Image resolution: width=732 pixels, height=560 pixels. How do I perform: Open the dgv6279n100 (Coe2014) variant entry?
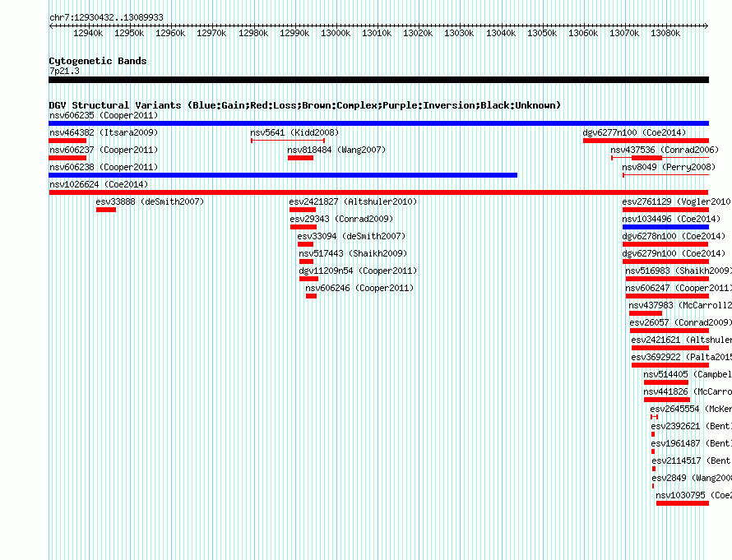click(674, 253)
